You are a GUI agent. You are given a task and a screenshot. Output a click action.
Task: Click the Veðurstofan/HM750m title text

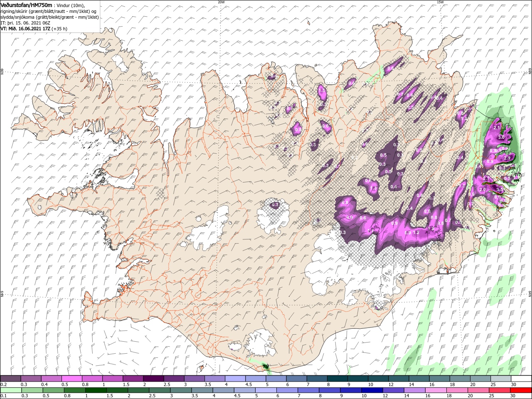(x=26, y=5)
